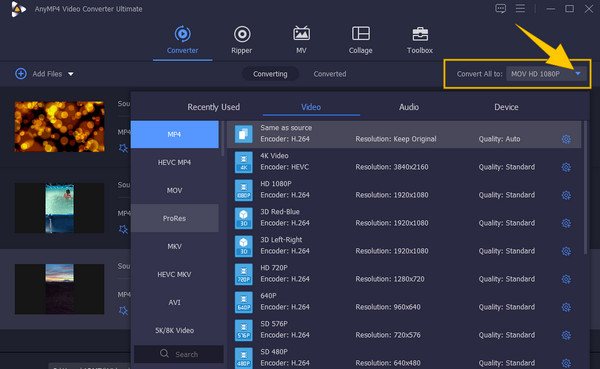Open settings gear for Same as source
Image resolution: width=600 pixels, height=369 pixels.
point(566,139)
